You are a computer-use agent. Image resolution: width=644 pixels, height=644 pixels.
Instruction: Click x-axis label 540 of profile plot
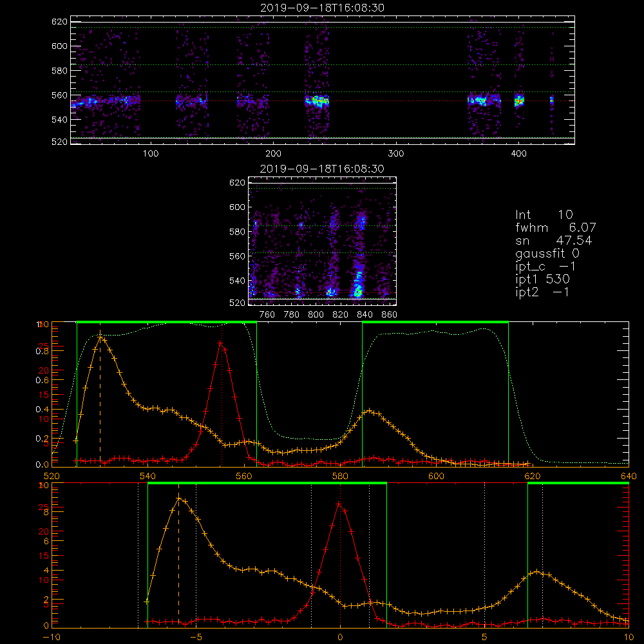tap(148, 477)
